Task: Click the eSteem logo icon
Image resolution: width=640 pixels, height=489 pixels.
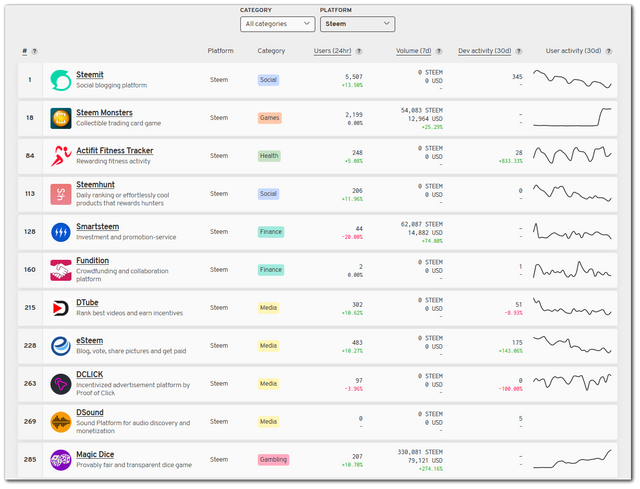Action: [x=61, y=346]
